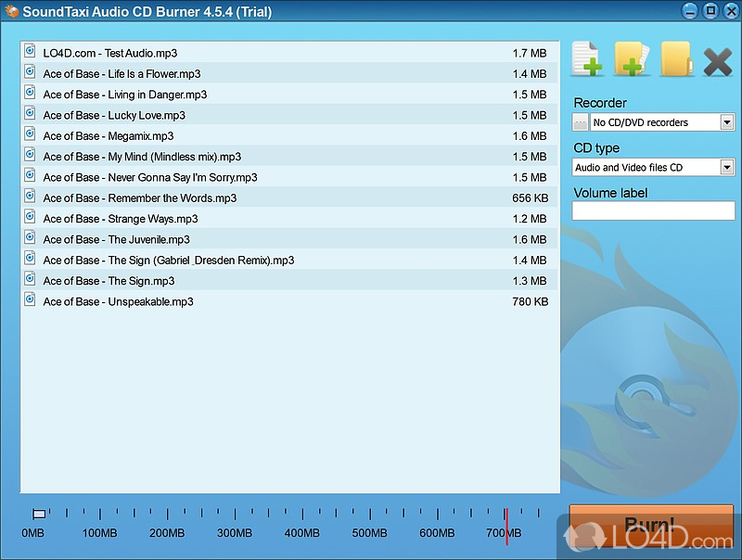Click file icon beside The Juvenile.mp3

click(x=30, y=237)
